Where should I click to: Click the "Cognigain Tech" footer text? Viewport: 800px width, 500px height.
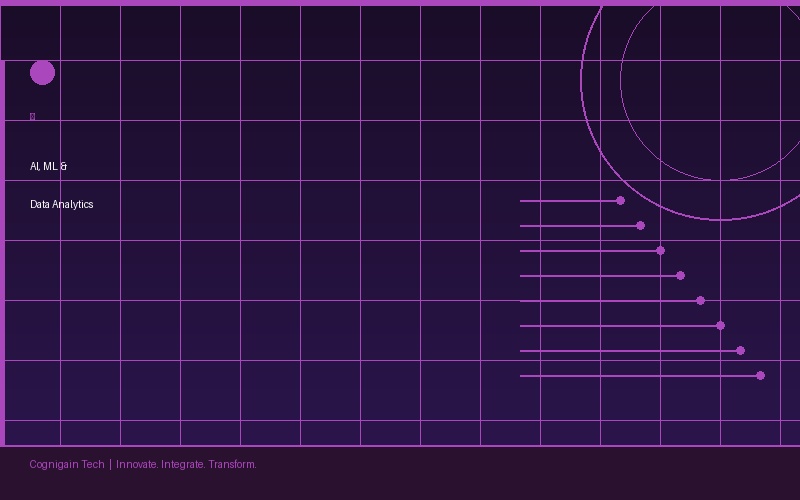pyautogui.click(x=66, y=464)
